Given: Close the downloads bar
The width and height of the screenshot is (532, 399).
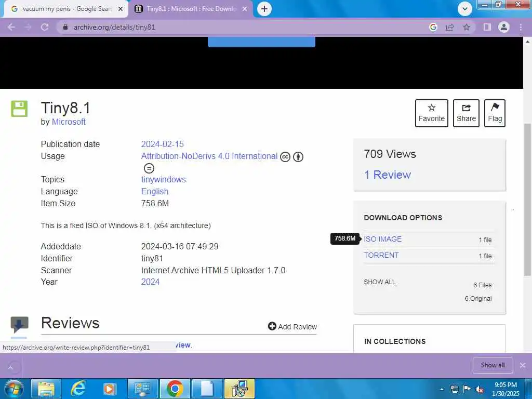Looking at the screenshot, I should [x=523, y=365].
